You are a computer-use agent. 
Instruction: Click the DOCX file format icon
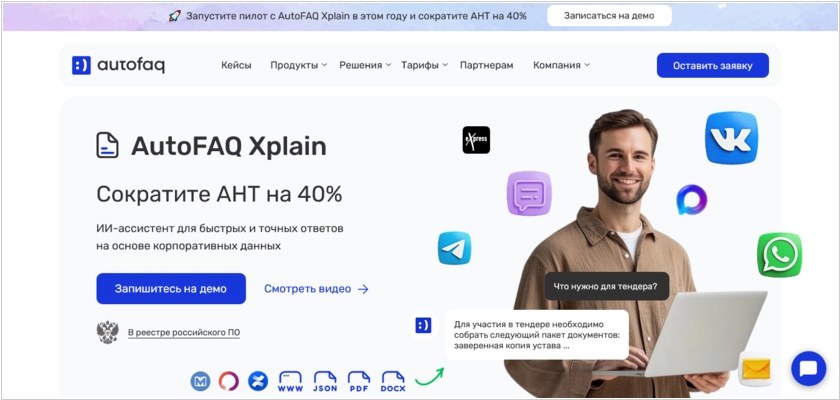393,381
